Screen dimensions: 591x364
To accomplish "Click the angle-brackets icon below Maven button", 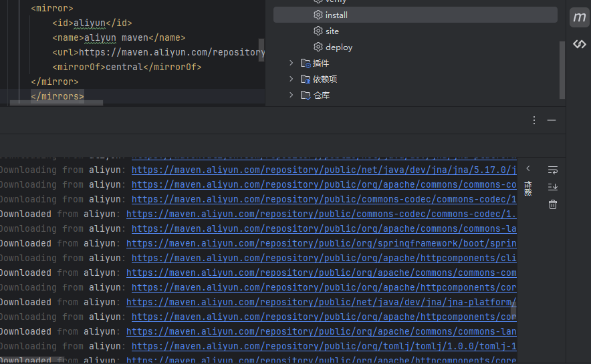I will pyautogui.click(x=580, y=44).
